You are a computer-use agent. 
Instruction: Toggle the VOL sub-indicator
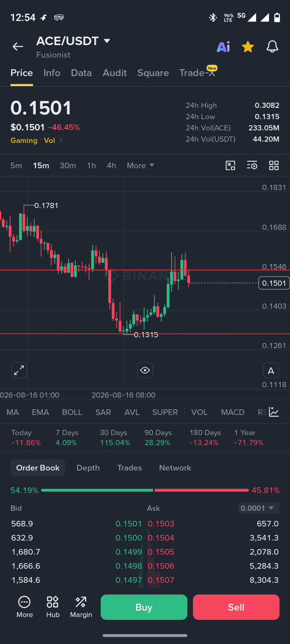199,412
